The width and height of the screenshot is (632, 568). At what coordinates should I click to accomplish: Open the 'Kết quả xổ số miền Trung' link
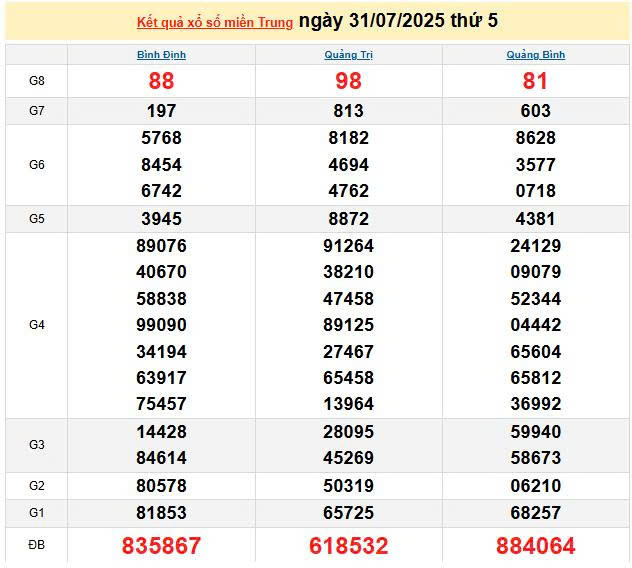215,23
